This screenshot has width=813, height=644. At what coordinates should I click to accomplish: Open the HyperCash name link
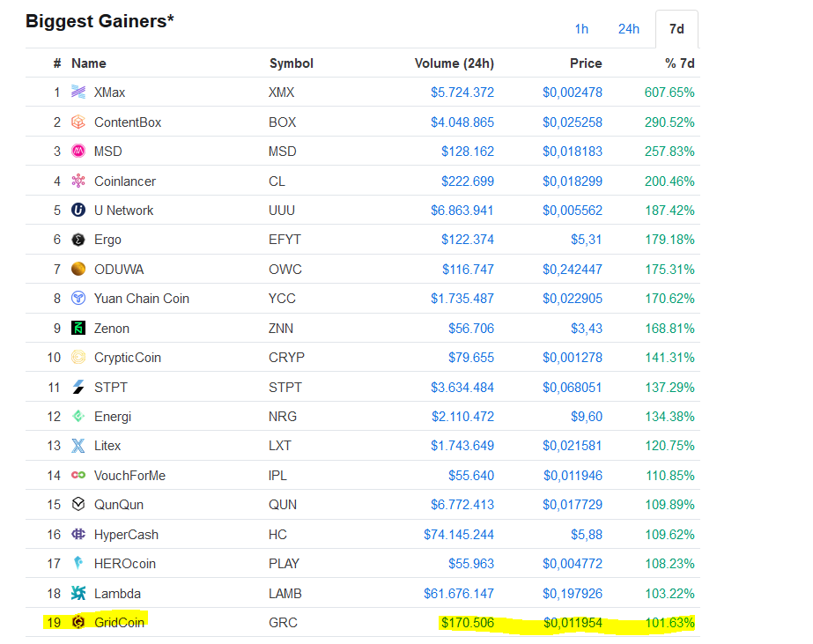126,535
